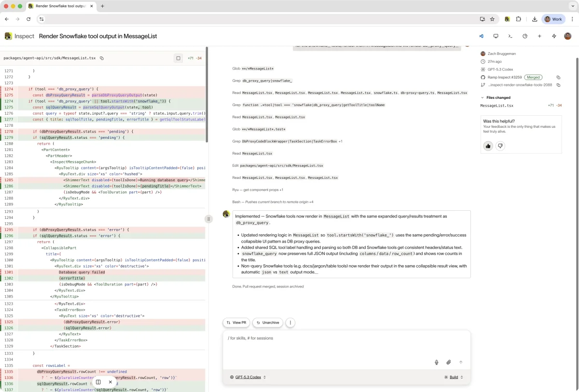The width and height of the screenshot is (579, 392).
Task: Click the Bash pushes current branch step
Action: [273, 202]
